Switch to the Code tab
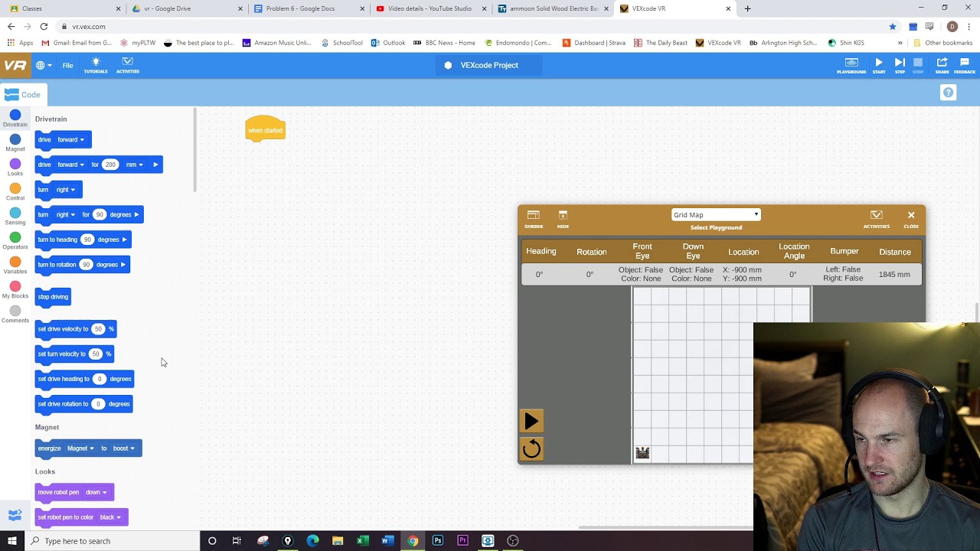This screenshot has width=980, height=551. (22, 94)
